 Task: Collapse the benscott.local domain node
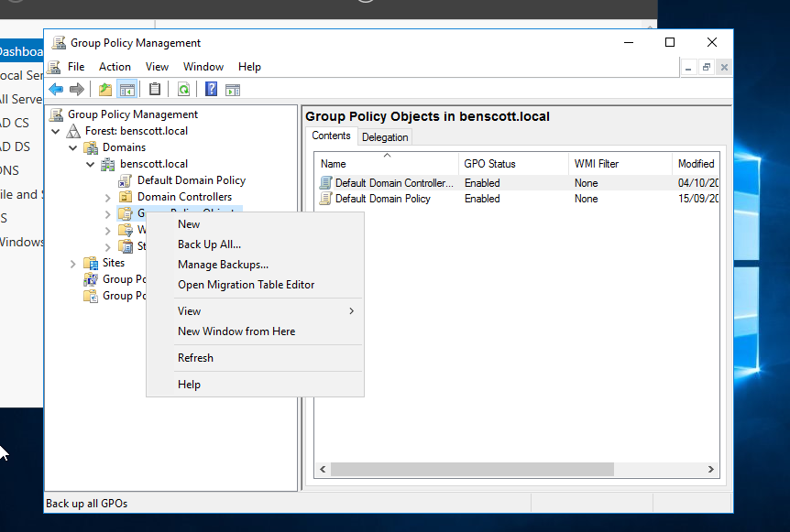[x=90, y=164]
